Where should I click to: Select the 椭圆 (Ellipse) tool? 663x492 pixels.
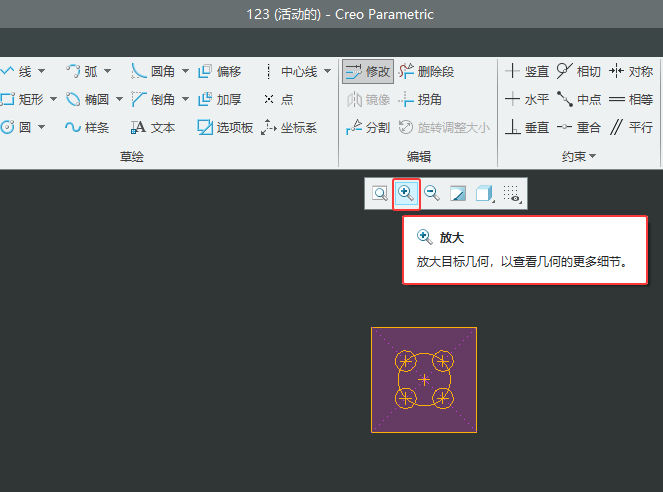(x=88, y=100)
